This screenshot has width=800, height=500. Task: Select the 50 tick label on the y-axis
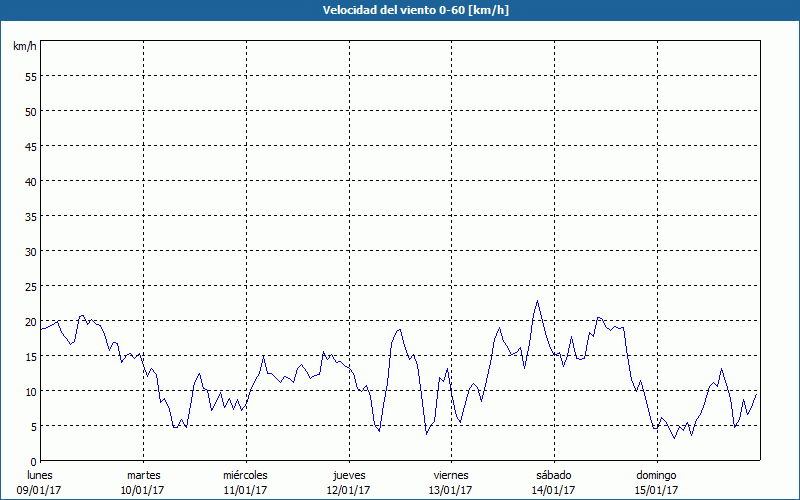click(30, 111)
